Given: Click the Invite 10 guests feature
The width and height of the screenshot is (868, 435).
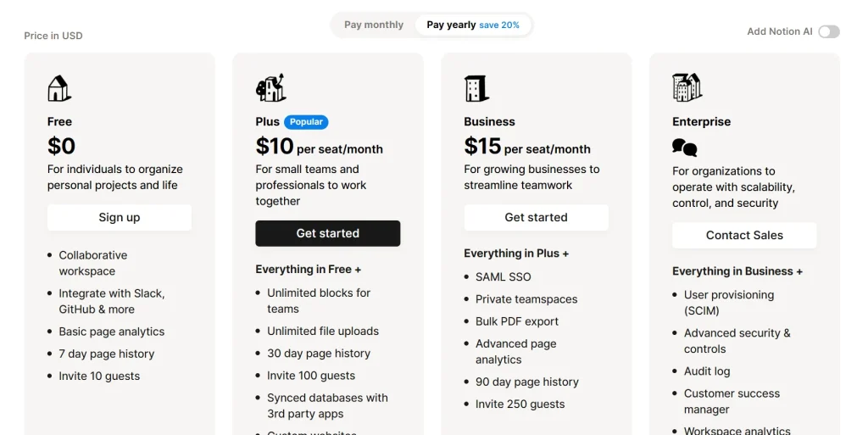Looking at the screenshot, I should point(99,376).
